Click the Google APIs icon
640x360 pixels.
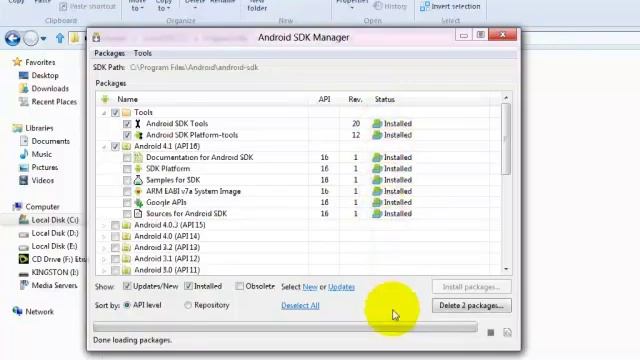[x=138, y=202]
